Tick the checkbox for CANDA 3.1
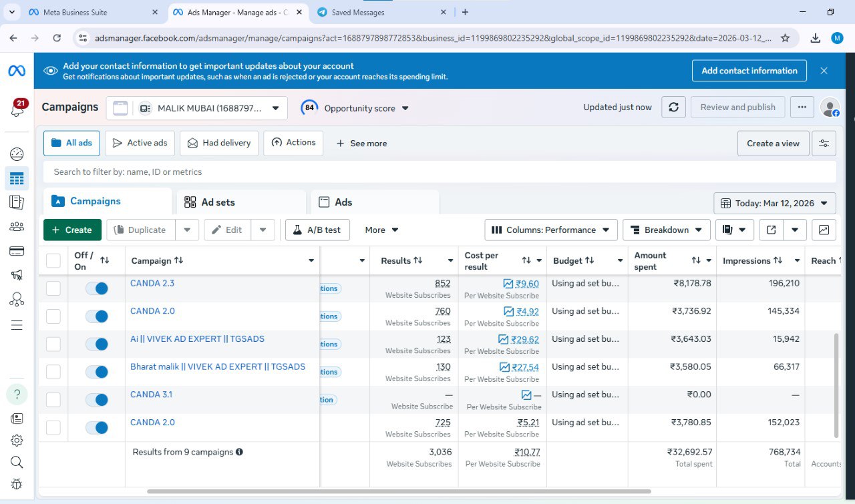The height and width of the screenshot is (504, 855). [53, 400]
